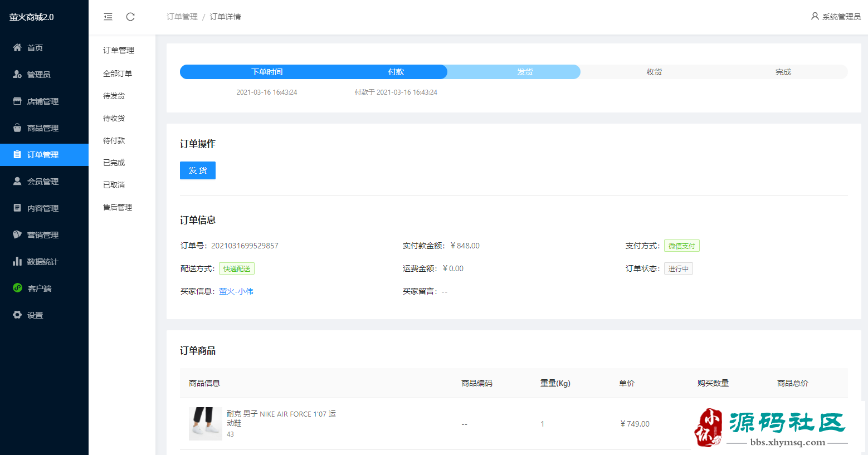
Task: Click the 重量(Kg) column header
Action: (555, 383)
